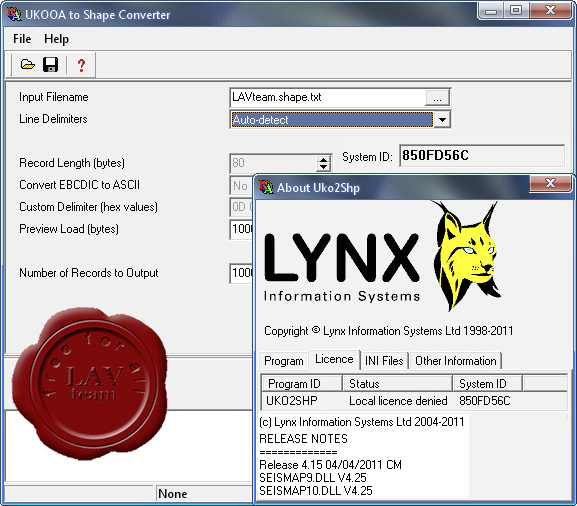This screenshot has height=506, width=577.
Task: Open the Help menu
Action: point(56,39)
